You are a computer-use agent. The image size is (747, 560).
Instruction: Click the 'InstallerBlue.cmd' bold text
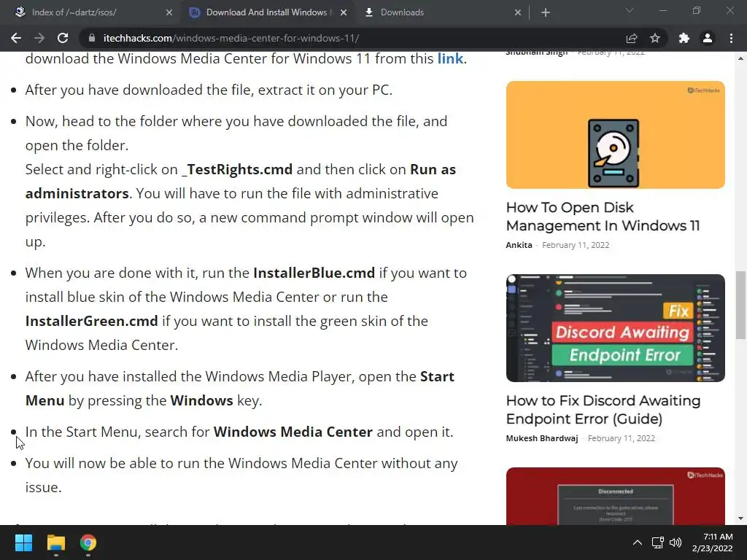point(314,273)
